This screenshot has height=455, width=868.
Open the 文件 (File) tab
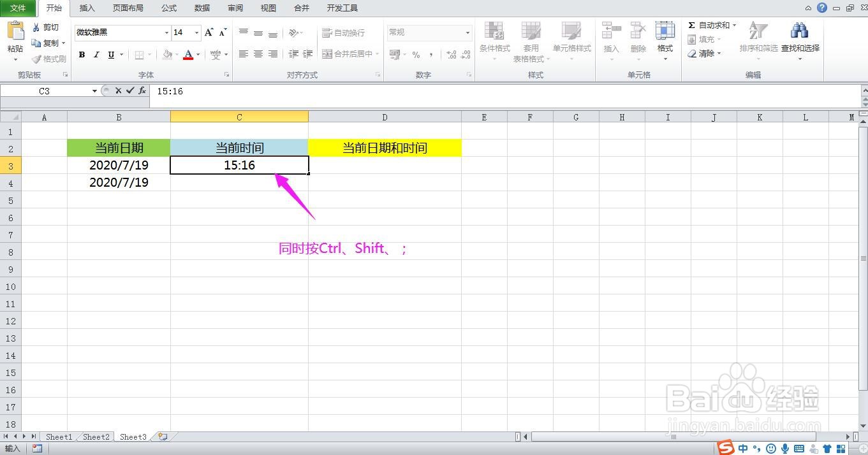18,8
